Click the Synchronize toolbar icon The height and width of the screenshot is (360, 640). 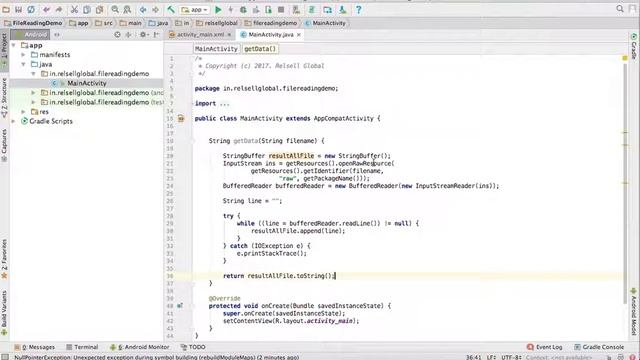click(x=31, y=9)
